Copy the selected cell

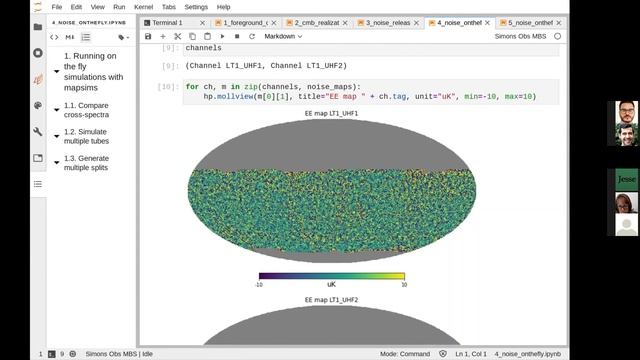[192, 36]
